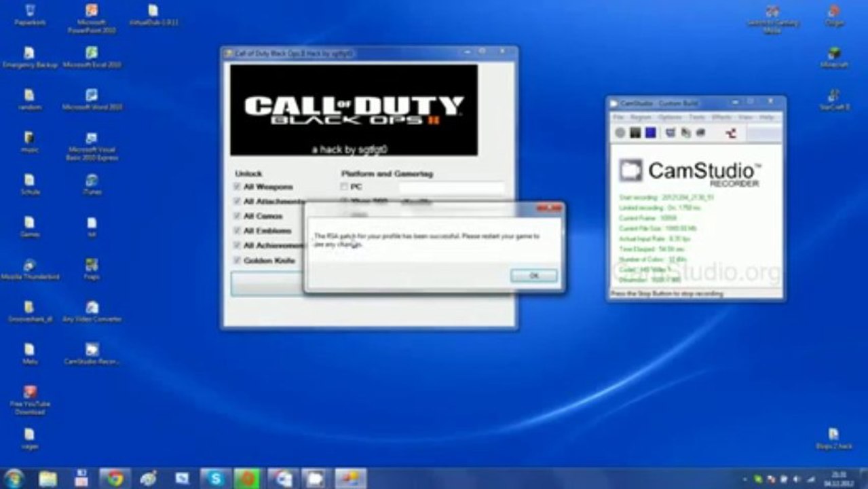Toggle the Golden Knife checkbox

(238, 260)
